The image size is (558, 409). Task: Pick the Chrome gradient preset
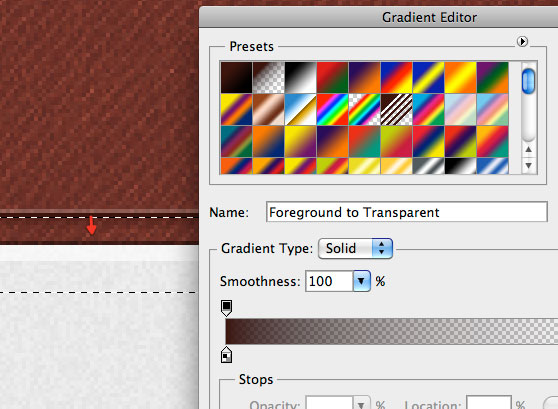point(300,110)
